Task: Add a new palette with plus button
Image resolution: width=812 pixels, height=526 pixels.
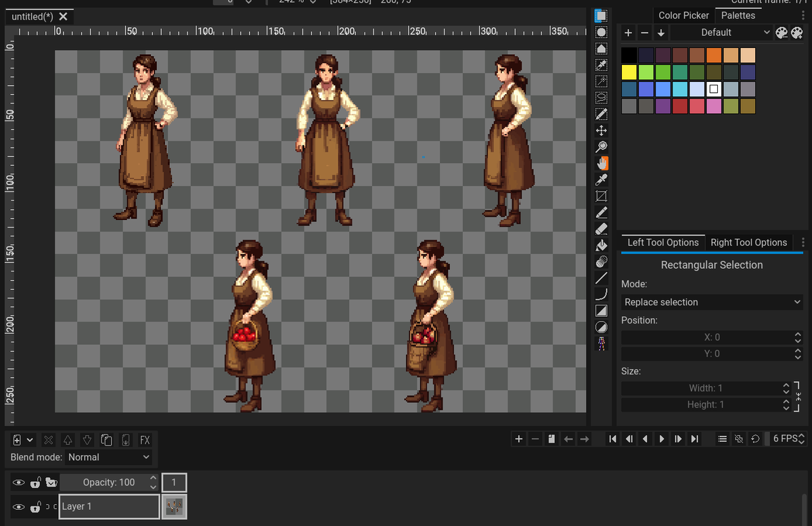Action: tap(629, 32)
